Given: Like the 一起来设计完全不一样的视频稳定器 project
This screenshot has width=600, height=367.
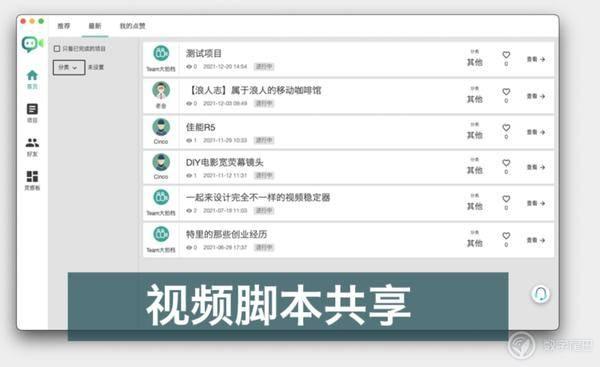Looking at the screenshot, I should (506, 199).
